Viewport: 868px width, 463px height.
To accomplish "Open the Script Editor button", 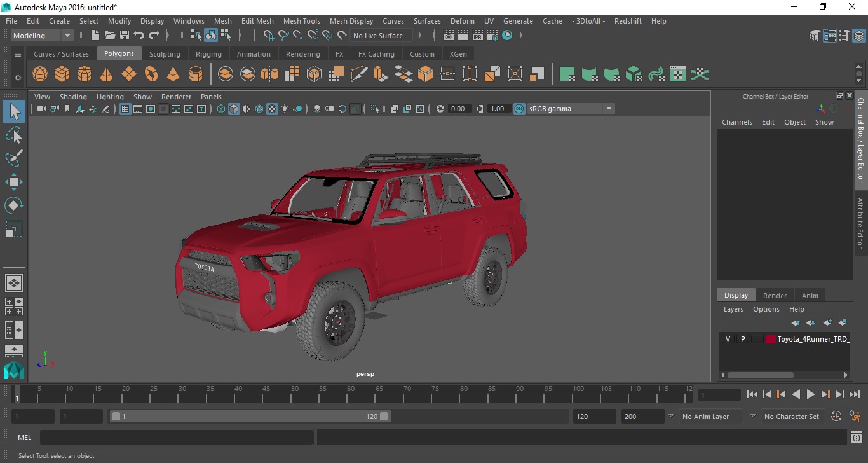I will coord(856,438).
